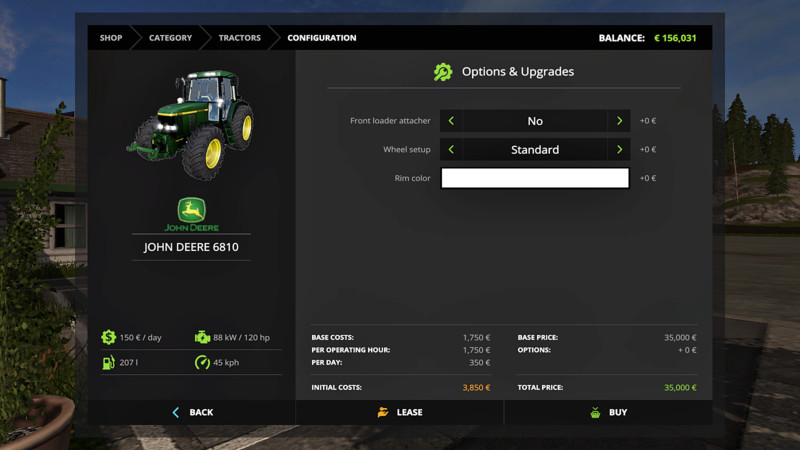Open Category breadcrumb item
The width and height of the screenshot is (800, 450).
pos(170,38)
